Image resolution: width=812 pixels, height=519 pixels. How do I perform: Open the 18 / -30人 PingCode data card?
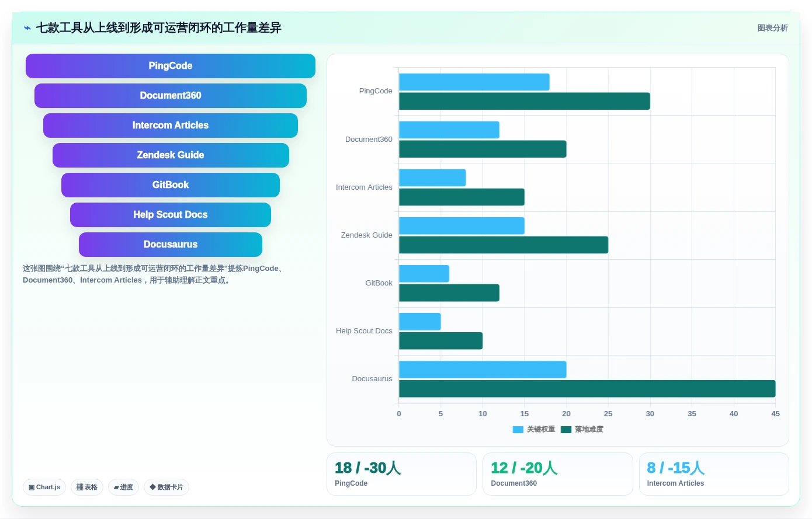[x=401, y=474]
